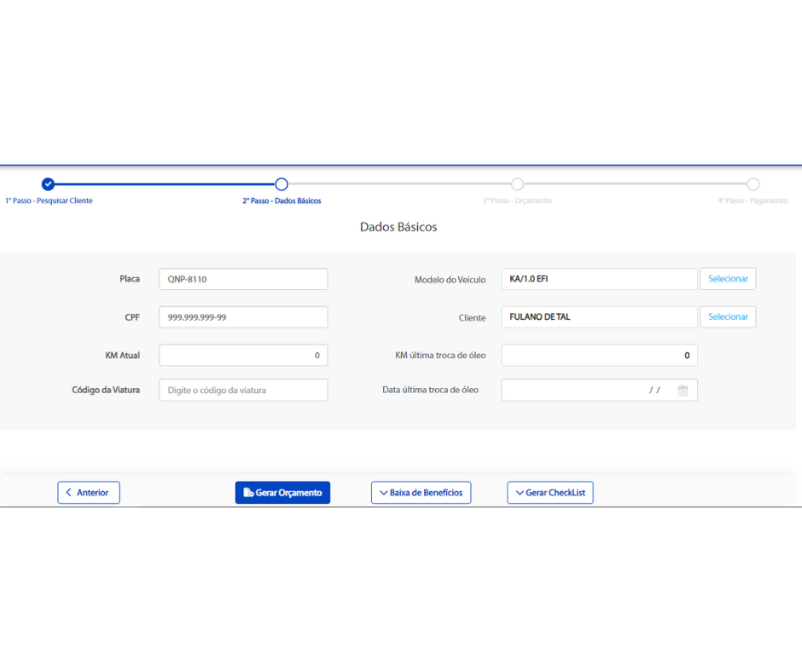Click the KM última troca de óleo field
Viewport: 802px width, 672px height.
coord(600,355)
